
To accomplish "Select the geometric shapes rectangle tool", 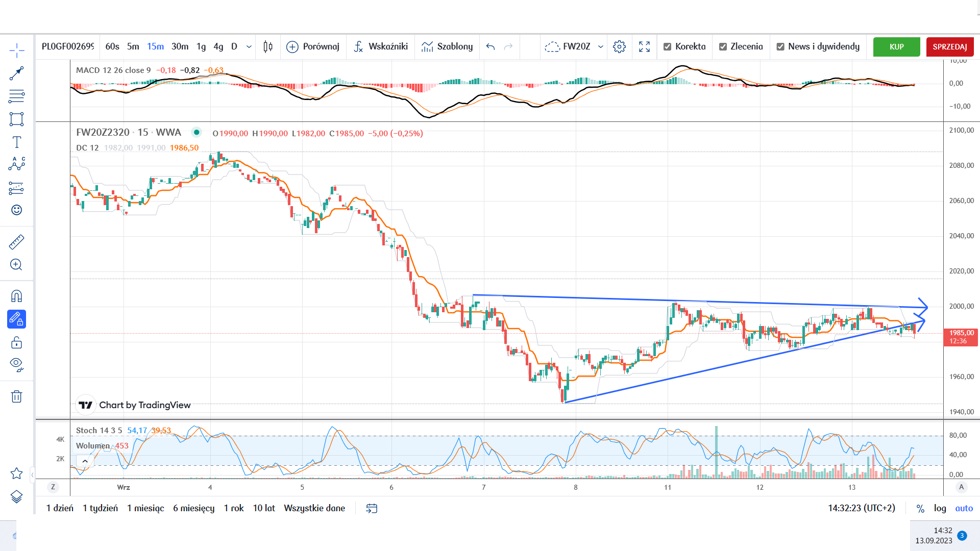I will point(16,119).
